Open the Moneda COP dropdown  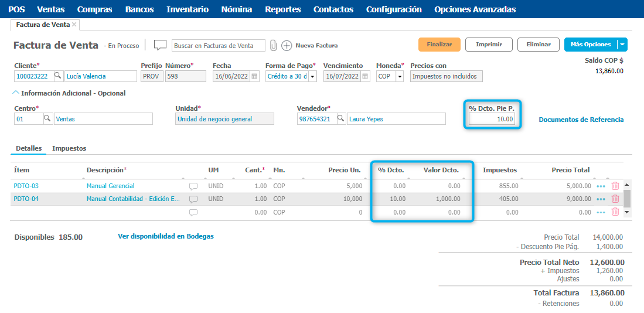[400, 77]
